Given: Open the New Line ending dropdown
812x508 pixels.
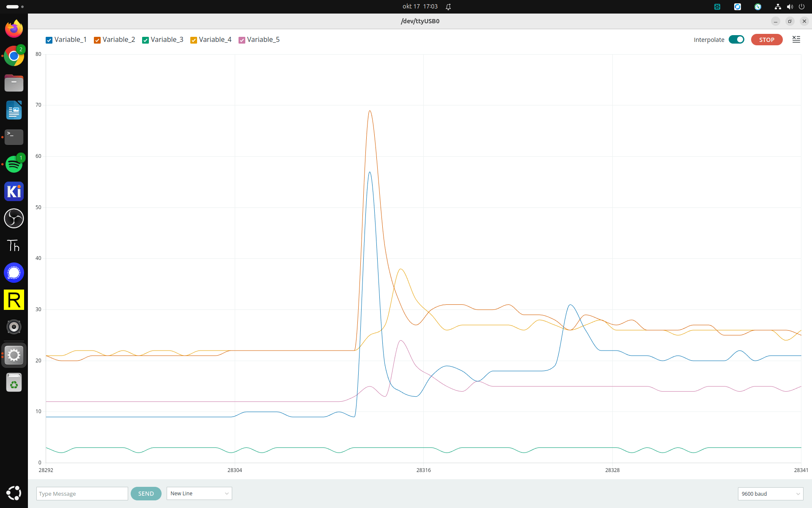Looking at the screenshot, I should (199, 494).
